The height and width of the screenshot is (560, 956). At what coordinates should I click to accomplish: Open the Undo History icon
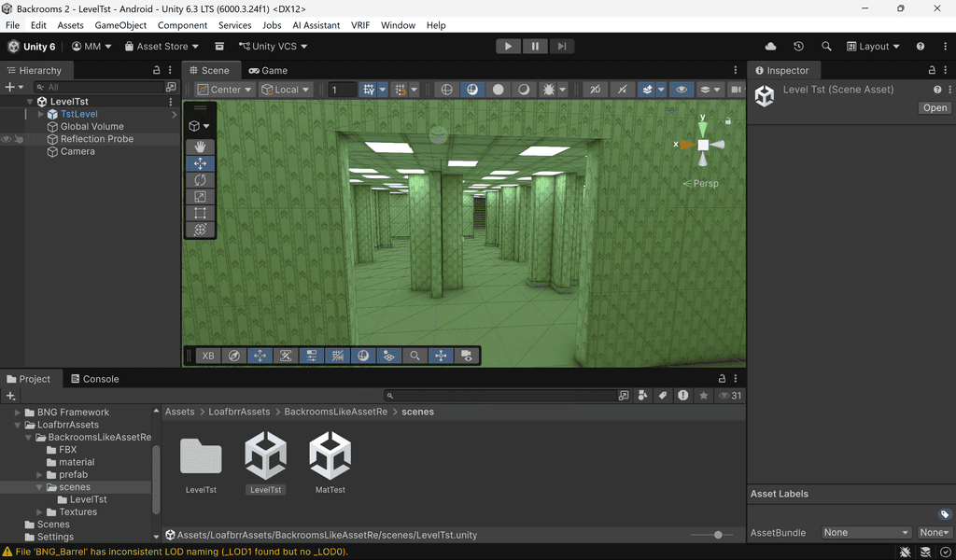click(x=798, y=47)
